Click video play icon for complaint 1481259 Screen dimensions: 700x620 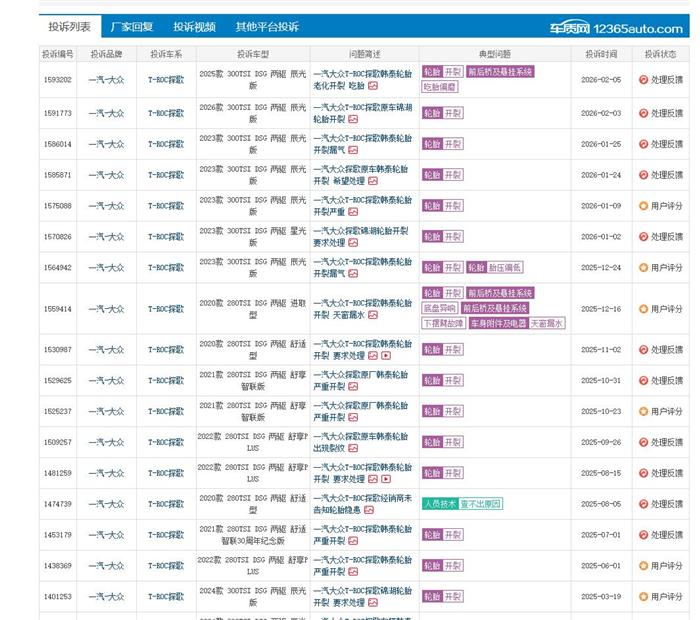386,479
